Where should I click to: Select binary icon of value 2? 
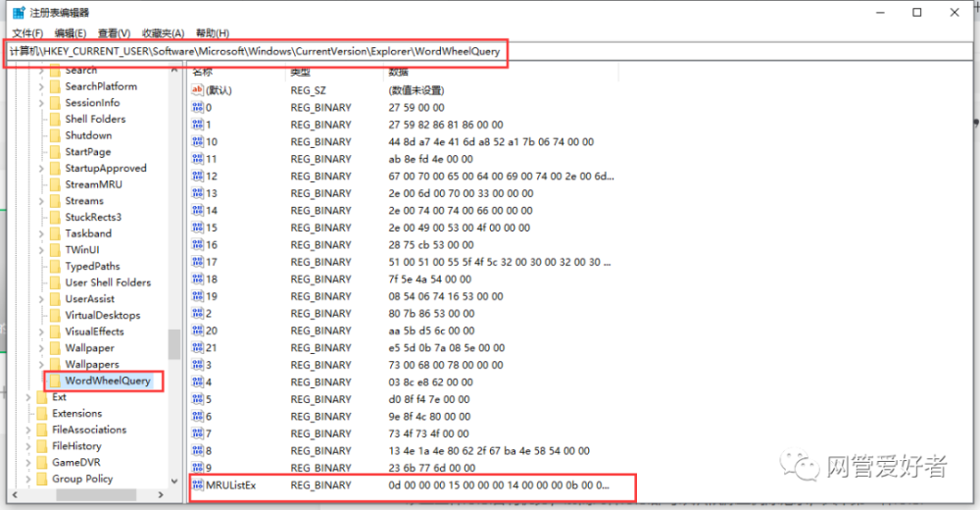point(198,313)
